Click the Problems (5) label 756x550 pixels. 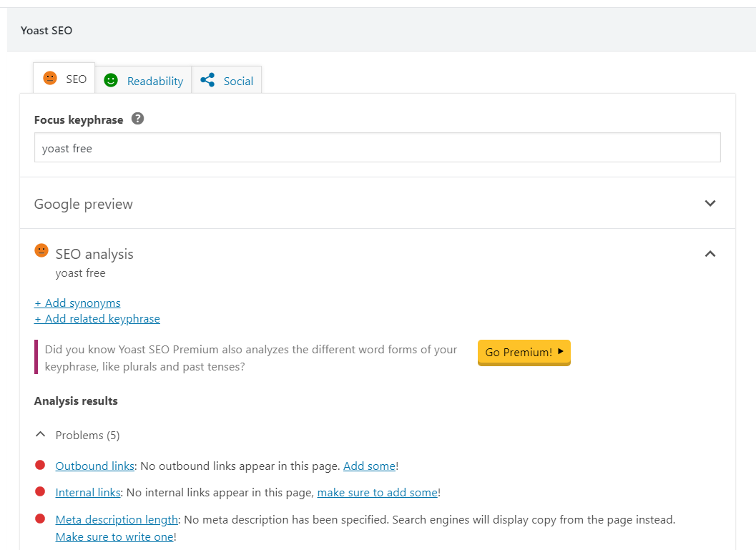pyautogui.click(x=88, y=436)
